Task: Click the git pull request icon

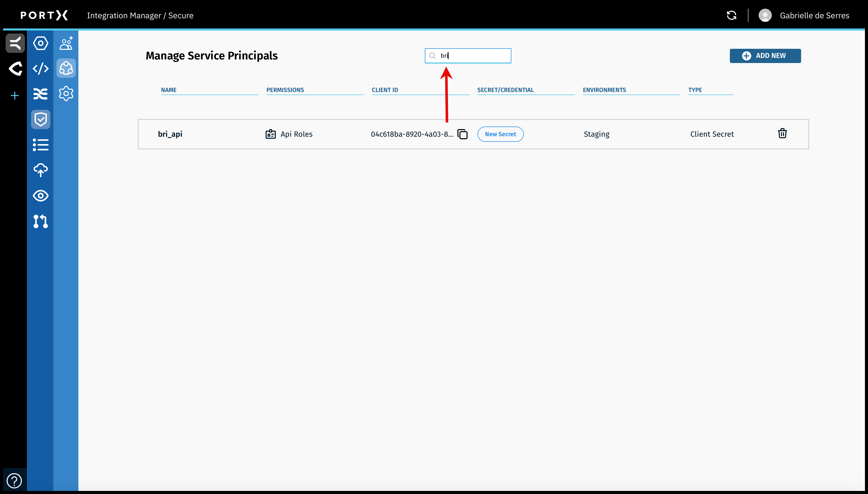Action: pos(40,222)
